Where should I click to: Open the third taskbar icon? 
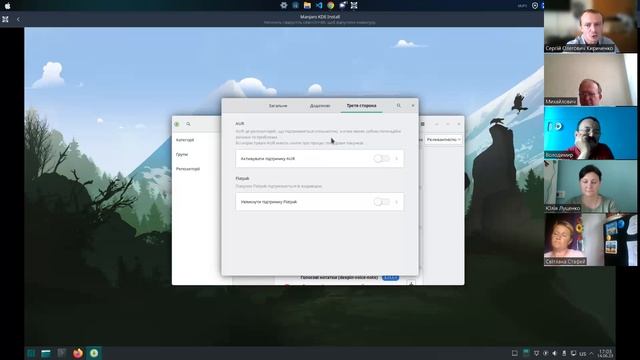coord(62,353)
